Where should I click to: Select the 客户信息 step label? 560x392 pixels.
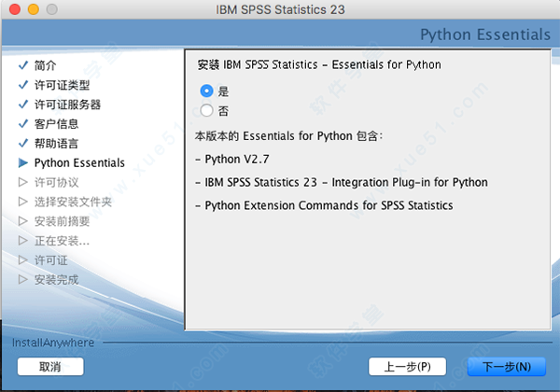[x=56, y=124]
